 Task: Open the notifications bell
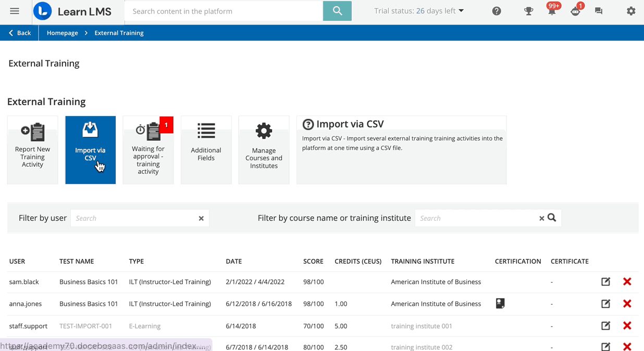tap(551, 11)
